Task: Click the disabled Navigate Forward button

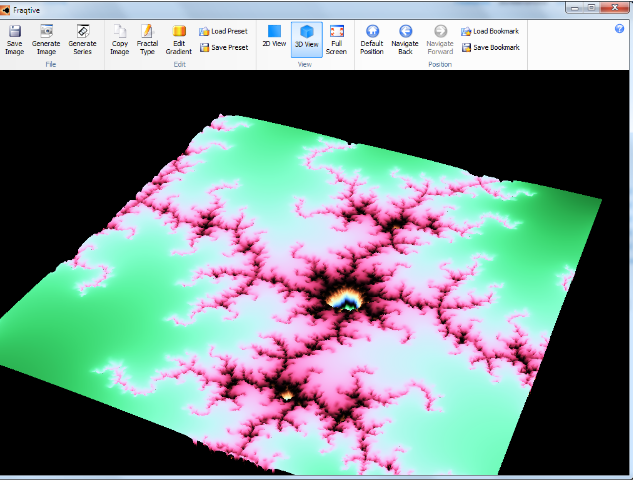Action: (440, 39)
